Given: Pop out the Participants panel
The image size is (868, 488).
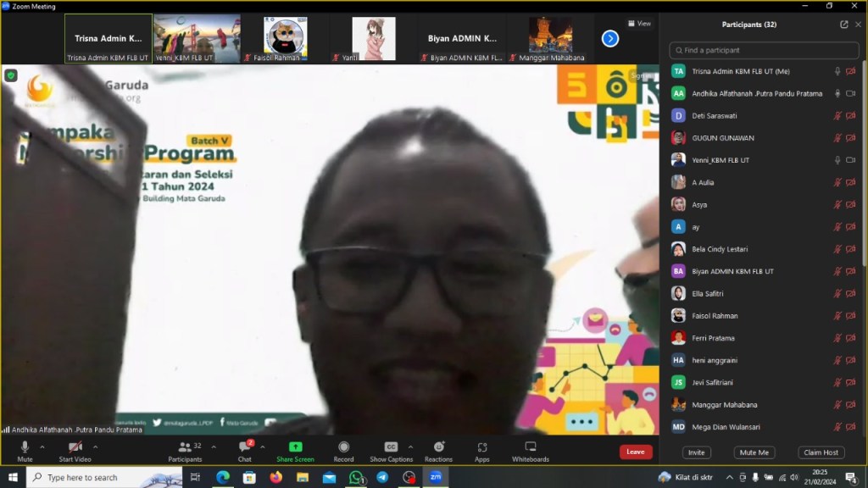Looking at the screenshot, I should point(843,25).
